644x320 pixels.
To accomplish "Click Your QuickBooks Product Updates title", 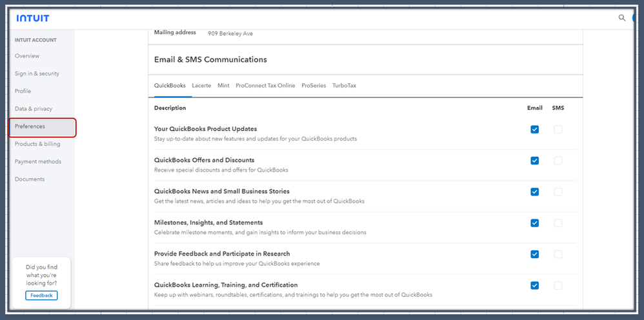I will coord(205,129).
